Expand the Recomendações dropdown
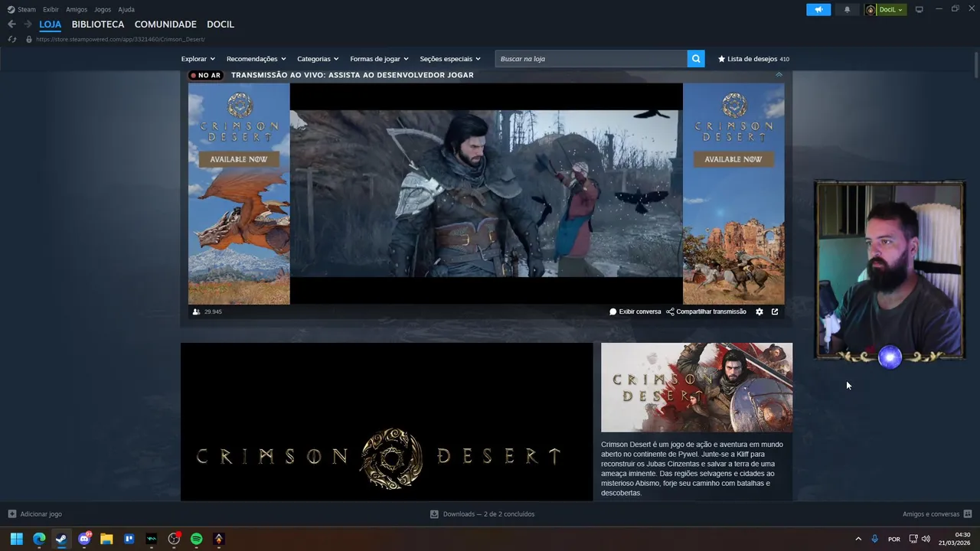Viewport: 980px width, 551px height. (x=256, y=59)
